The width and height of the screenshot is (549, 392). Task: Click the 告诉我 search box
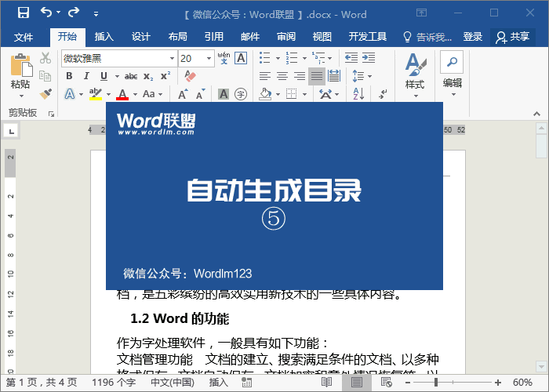point(427,37)
